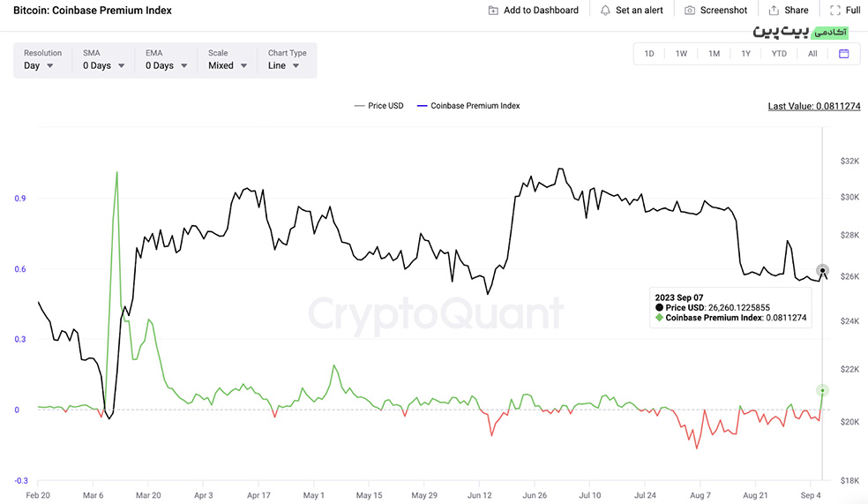Click the Jul 24 x-axis label

[646, 495]
